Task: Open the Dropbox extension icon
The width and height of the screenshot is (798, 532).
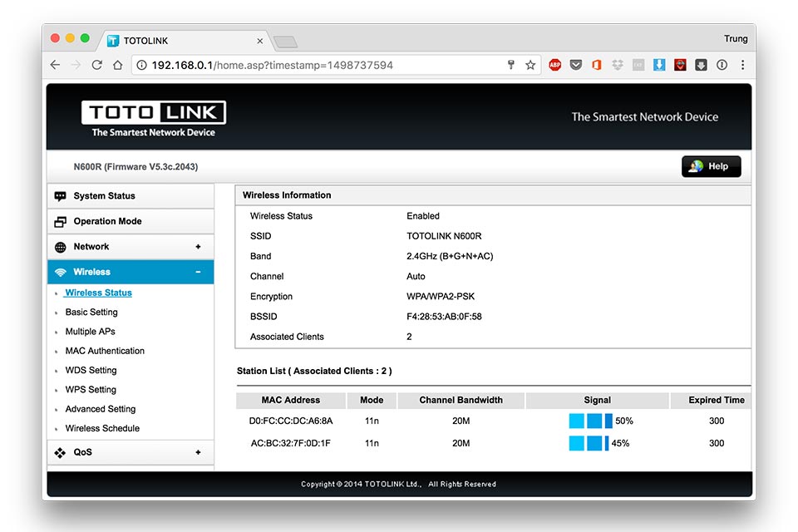Action: (x=618, y=65)
